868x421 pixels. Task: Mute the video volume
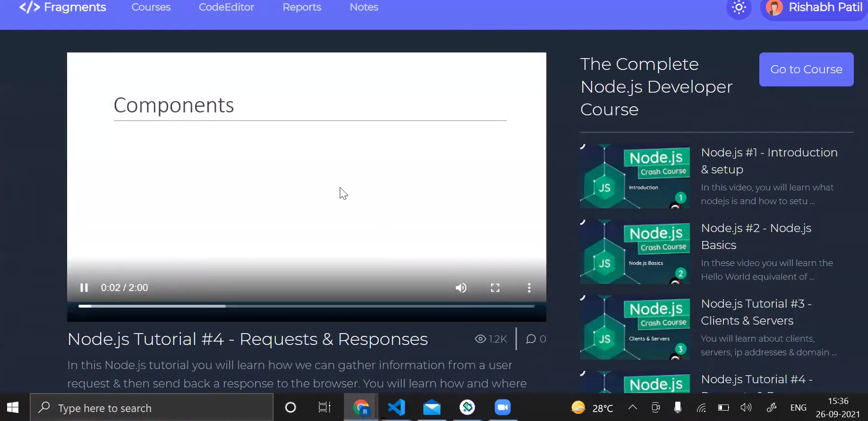pyautogui.click(x=461, y=288)
